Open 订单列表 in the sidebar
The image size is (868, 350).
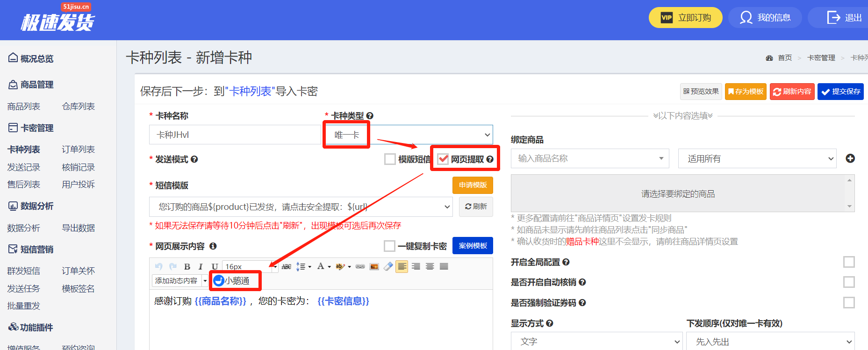78,150
